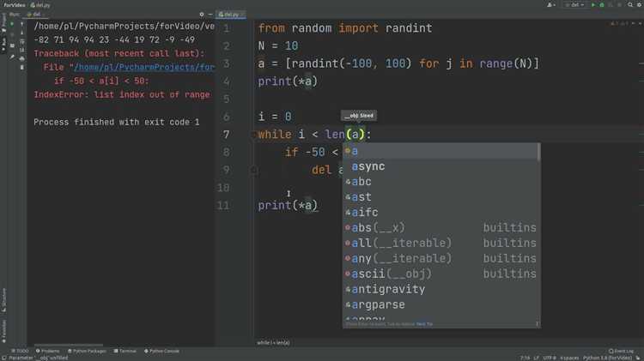Open the Terminal tool window
Viewport: 644px width, 361px height.
tap(125, 352)
